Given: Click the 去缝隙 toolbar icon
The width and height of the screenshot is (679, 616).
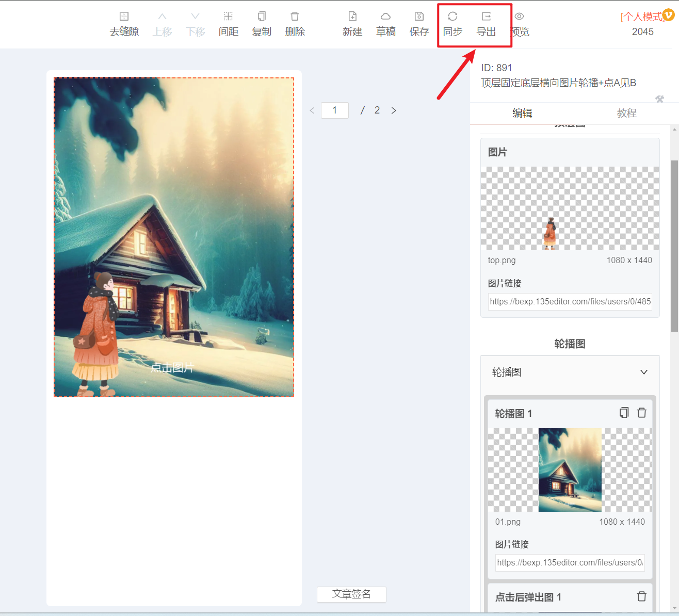Looking at the screenshot, I should [124, 17].
